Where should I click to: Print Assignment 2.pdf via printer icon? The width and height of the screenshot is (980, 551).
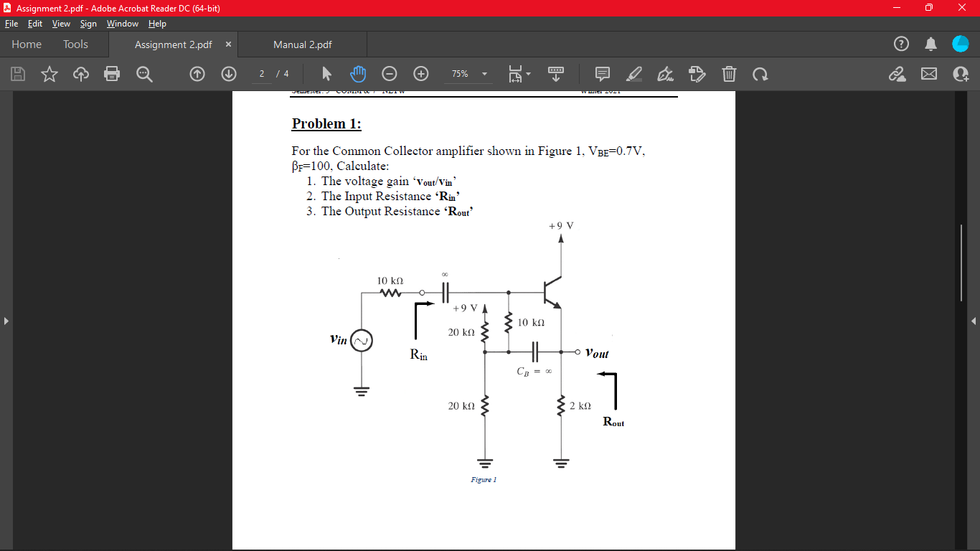click(112, 74)
